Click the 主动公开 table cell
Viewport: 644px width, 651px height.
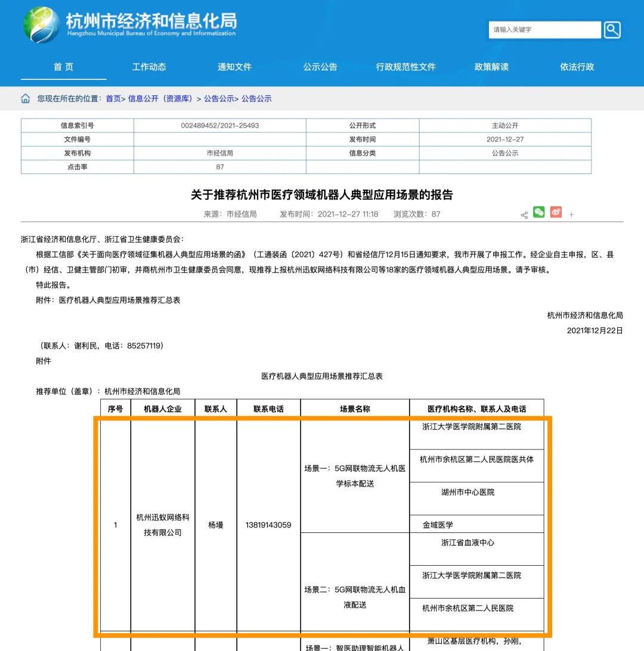click(x=505, y=125)
